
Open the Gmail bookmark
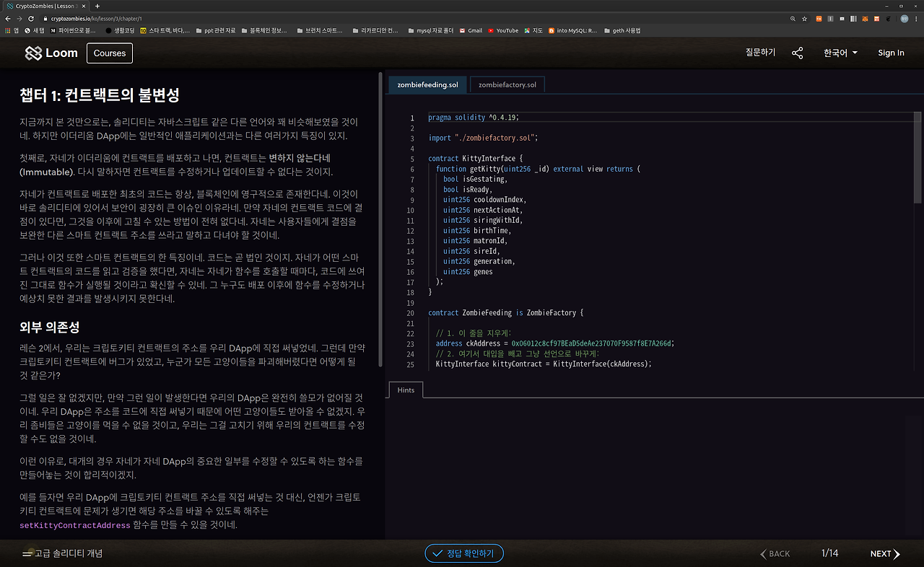coord(471,30)
